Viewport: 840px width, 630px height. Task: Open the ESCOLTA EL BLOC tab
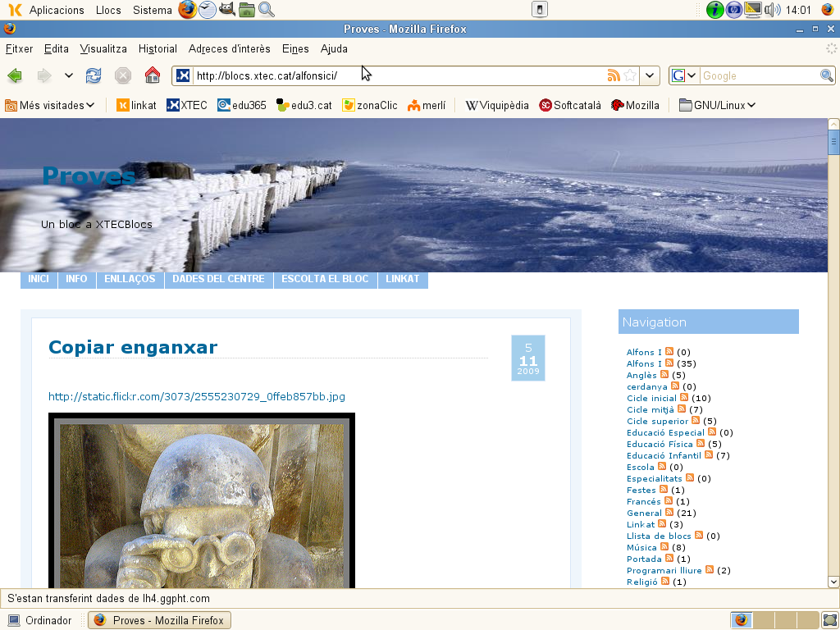pyautogui.click(x=325, y=279)
